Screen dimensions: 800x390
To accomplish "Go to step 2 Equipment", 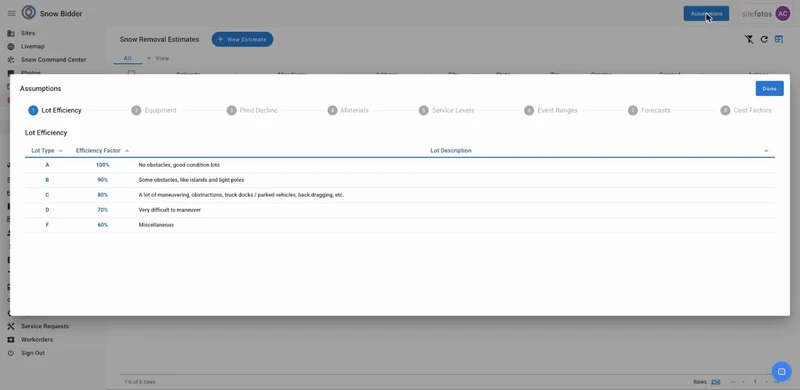I will point(154,110).
